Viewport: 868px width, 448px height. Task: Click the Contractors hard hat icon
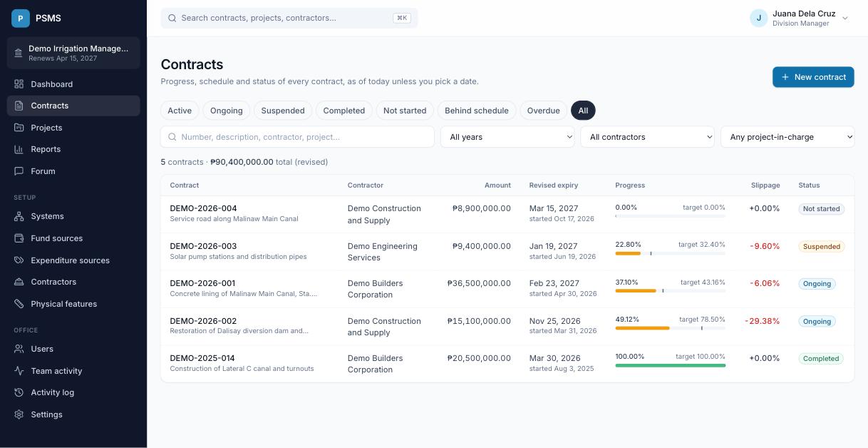(x=19, y=282)
